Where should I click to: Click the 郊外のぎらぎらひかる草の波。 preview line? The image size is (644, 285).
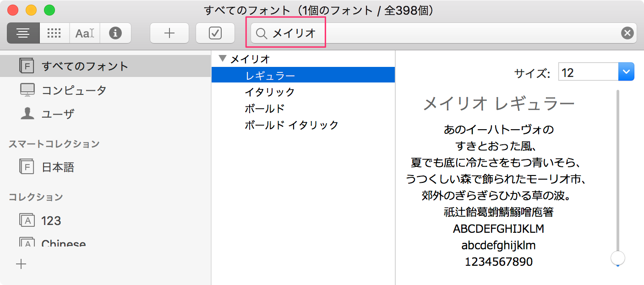point(496,196)
